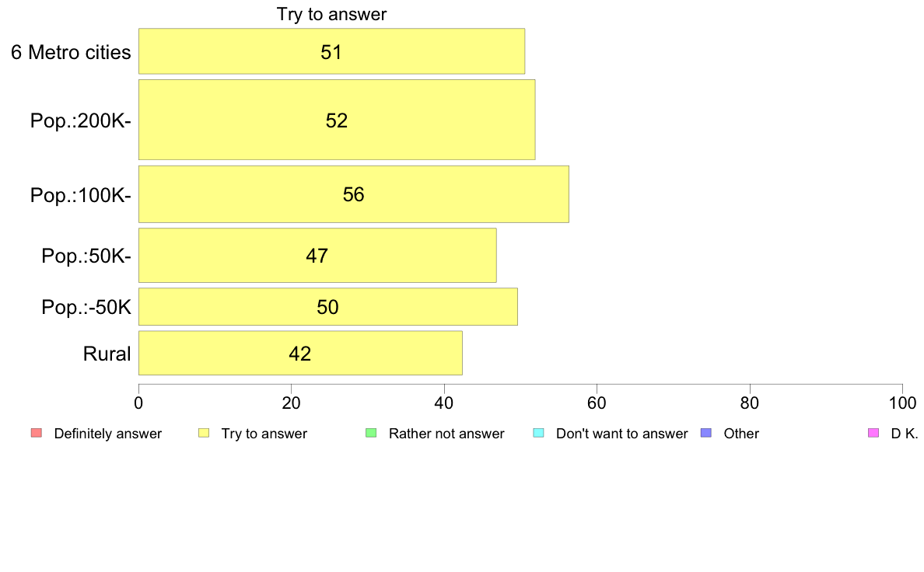Viewport: 924px width, 572px height.
Task: Select the Pop.:200K- bar with value 52
Action: click(337, 120)
